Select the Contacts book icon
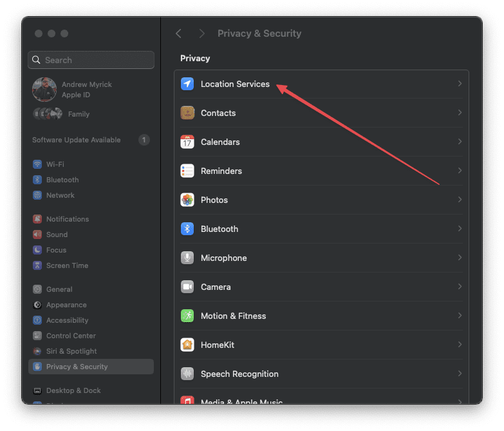 (187, 113)
